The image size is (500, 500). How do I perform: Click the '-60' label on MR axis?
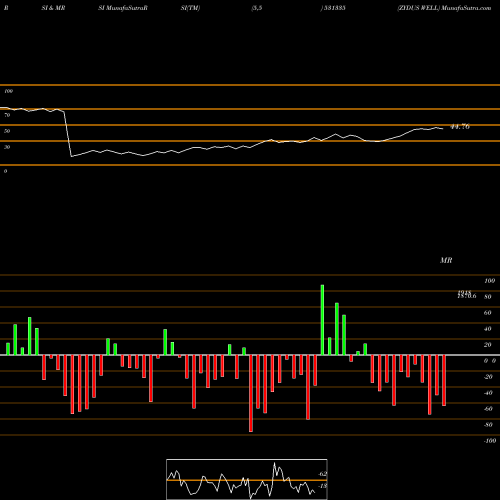[x=488, y=409]
